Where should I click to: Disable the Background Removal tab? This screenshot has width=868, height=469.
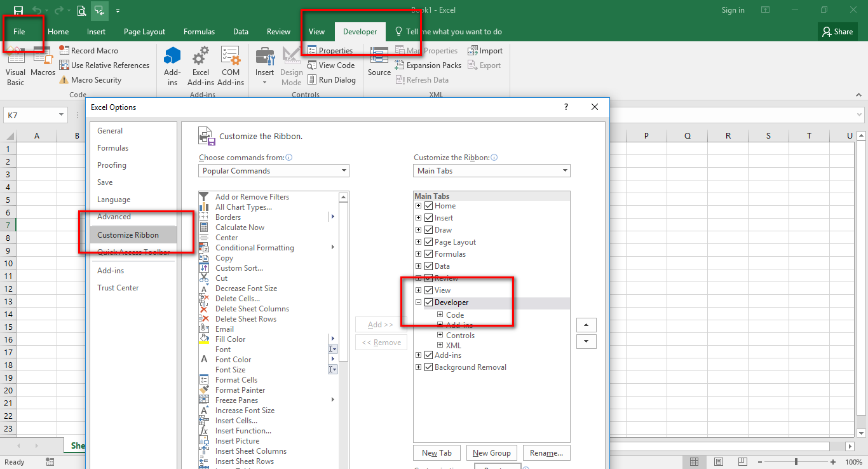pyautogui.click(x=428, y=367)
